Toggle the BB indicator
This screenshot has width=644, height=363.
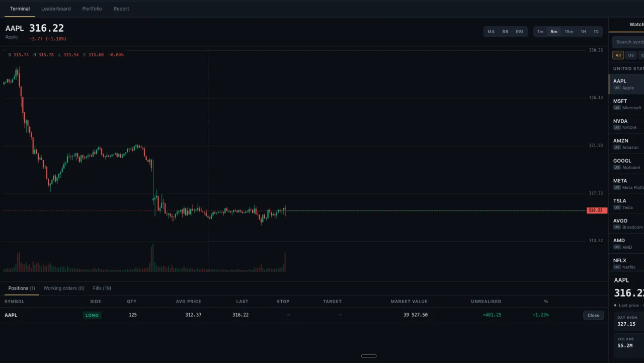tap(505, 32)
